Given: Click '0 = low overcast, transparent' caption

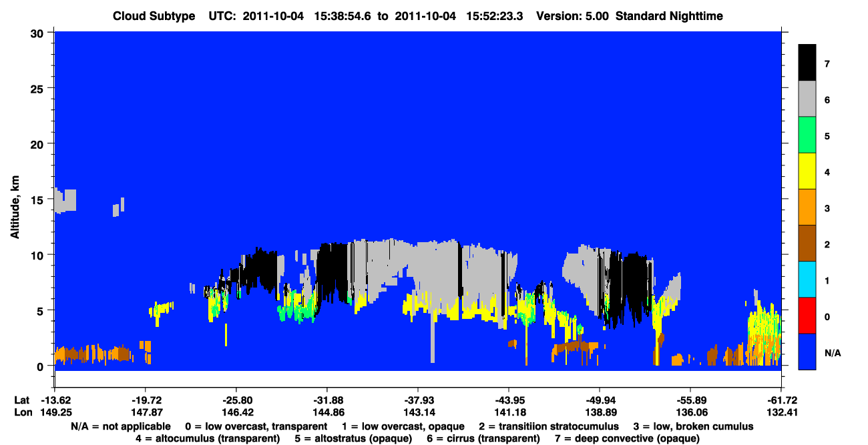Looking at the screenshot, I should (x=256, y=426).
